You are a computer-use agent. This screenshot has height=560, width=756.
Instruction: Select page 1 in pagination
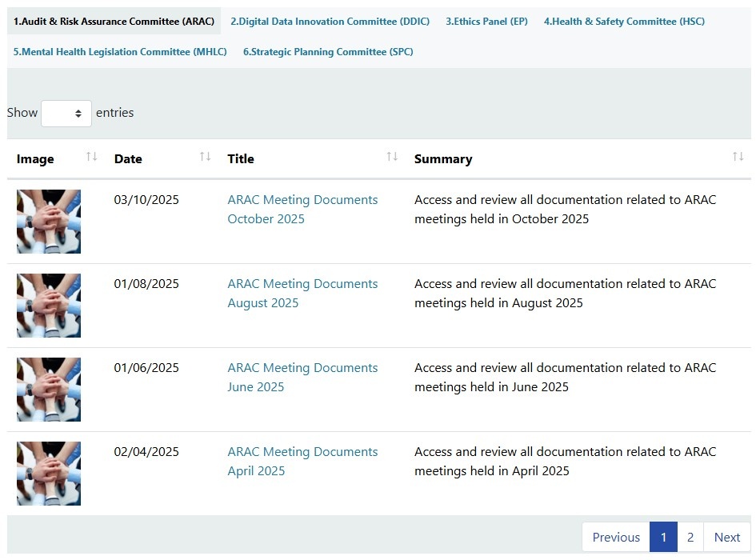click(x=663, y=537)
